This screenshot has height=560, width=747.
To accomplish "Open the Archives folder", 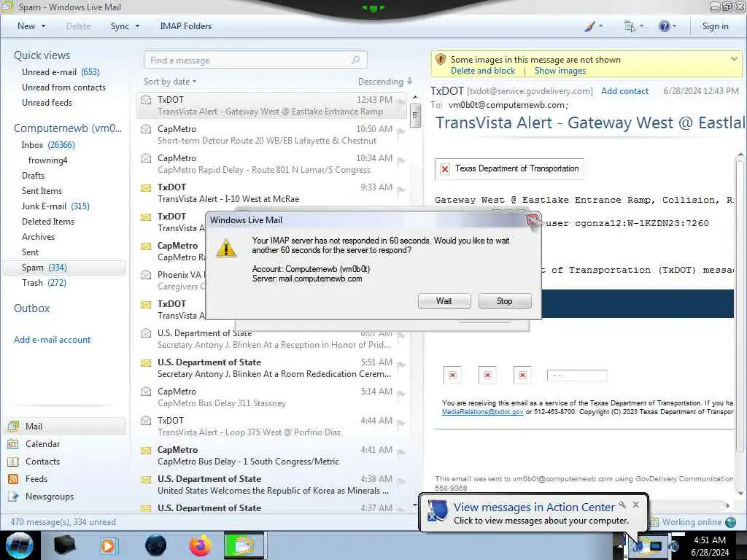I will point(38,237).
